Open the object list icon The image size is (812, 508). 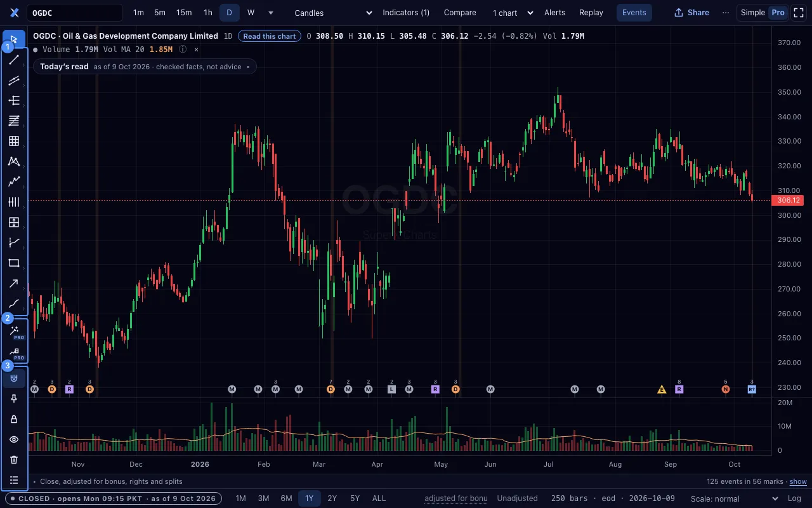click(x=14, y=480)
